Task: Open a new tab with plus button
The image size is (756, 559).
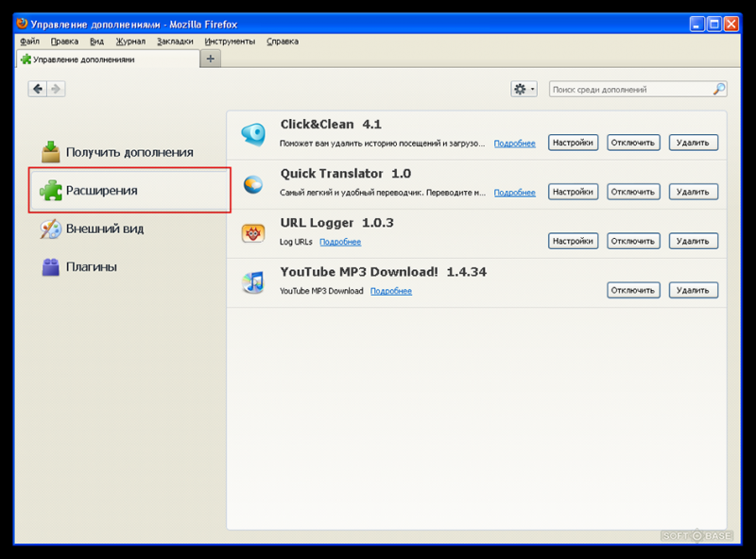Action: click(210, 59)
